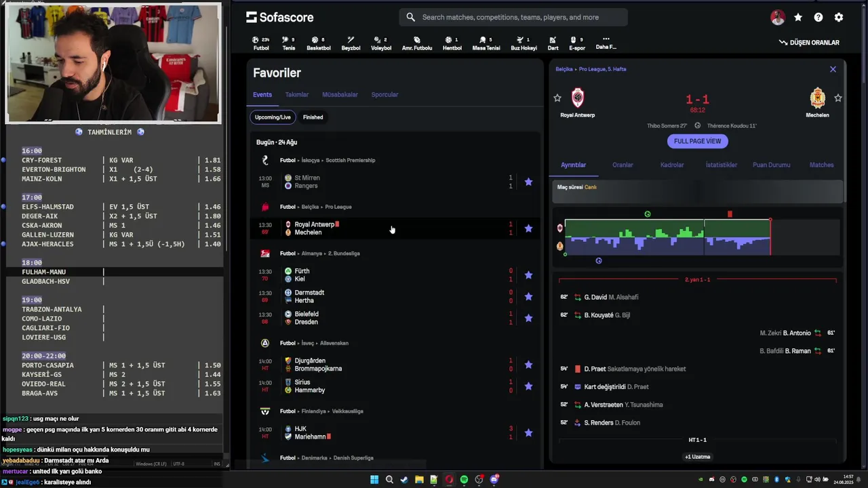Favorite the Mechelen team star

coord(838,98)
